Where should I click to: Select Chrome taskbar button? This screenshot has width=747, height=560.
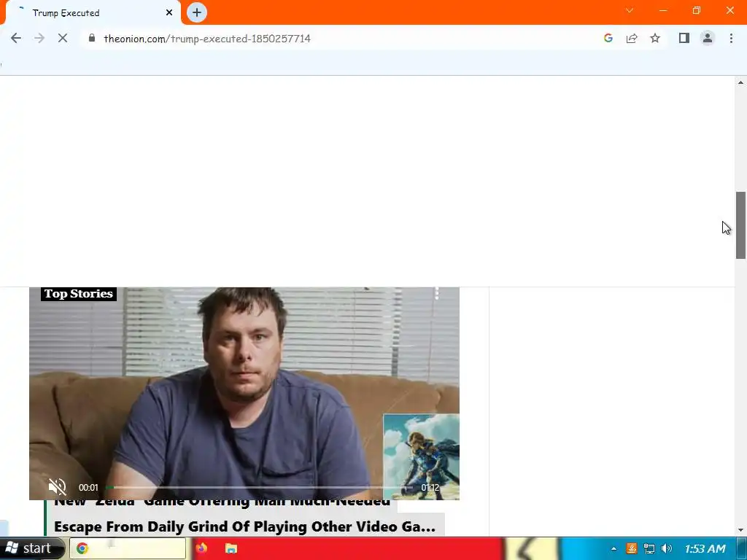pos(128,548)
